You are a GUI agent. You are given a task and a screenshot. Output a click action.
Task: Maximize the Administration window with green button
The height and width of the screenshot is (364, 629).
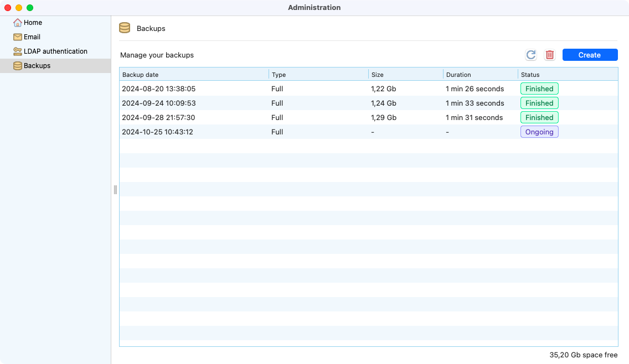(30, 8)
